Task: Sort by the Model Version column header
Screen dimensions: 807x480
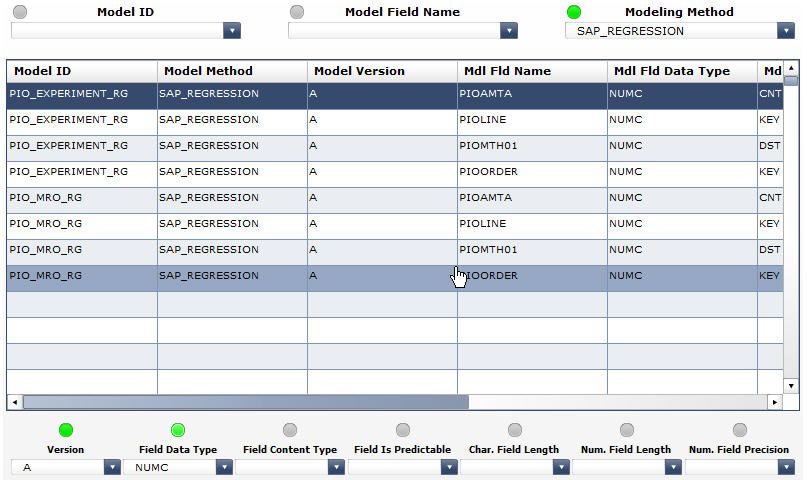Action: coord(382,71)
